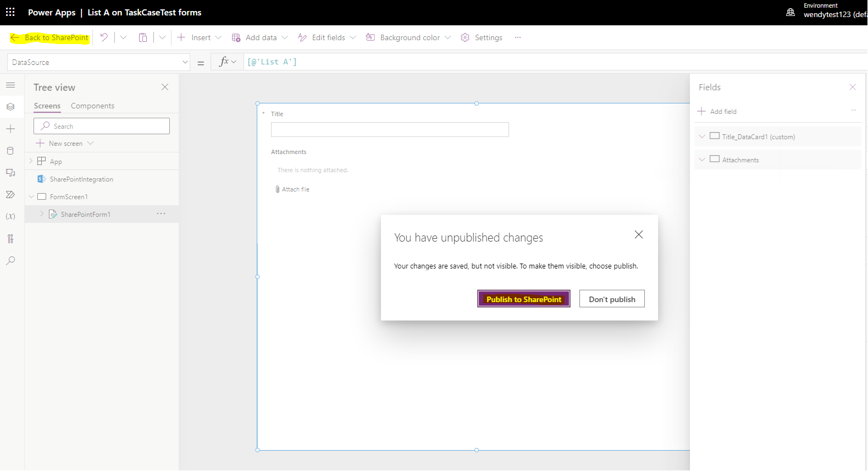Open the Data cylinder sidebar icon

pos(10,151)
